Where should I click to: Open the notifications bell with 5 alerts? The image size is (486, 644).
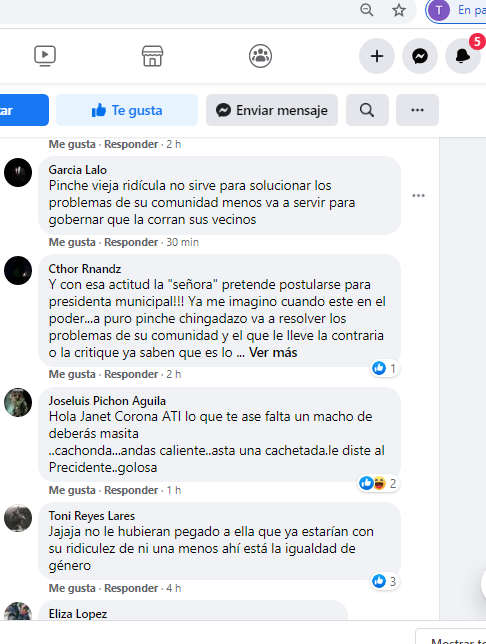tap(463, 56)
